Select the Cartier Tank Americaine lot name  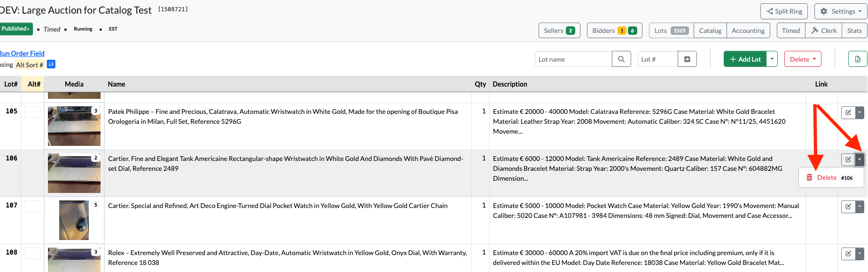point(286,163)
